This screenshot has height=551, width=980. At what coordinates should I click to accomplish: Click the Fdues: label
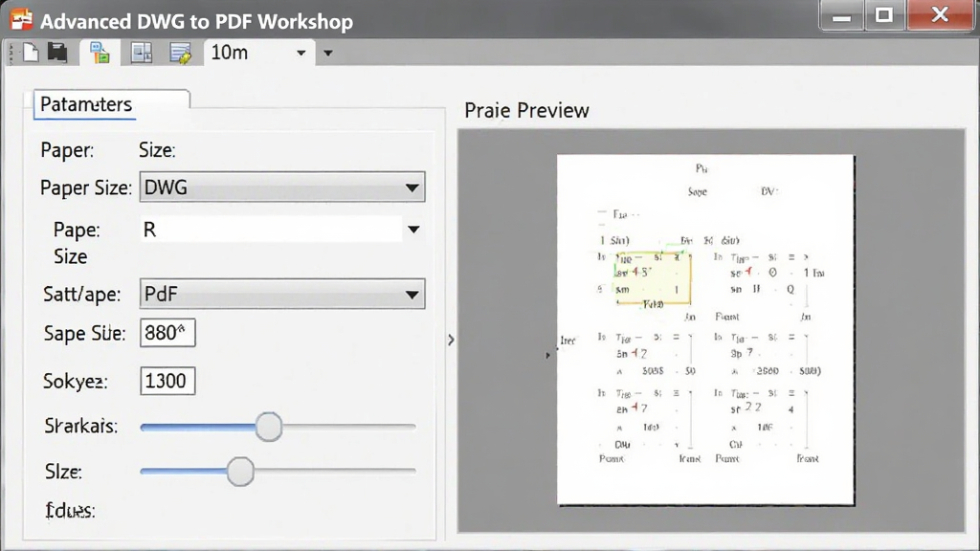(70, 511)
